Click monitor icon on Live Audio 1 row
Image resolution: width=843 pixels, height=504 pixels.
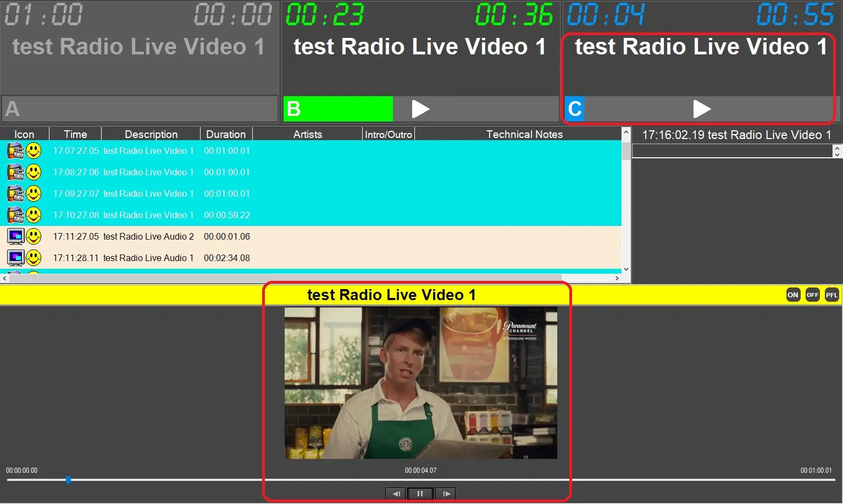coord(15,258)
